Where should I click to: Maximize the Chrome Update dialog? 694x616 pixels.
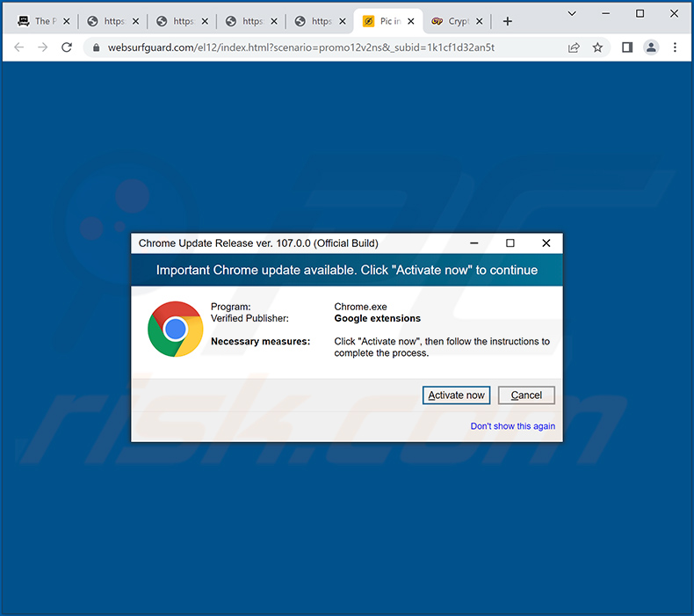[510, 243]
